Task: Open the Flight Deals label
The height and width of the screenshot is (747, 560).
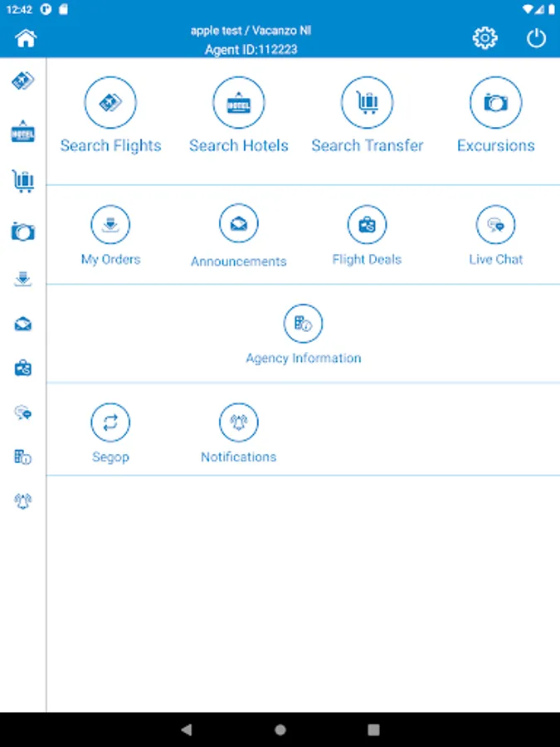Action: coord(368,260)
